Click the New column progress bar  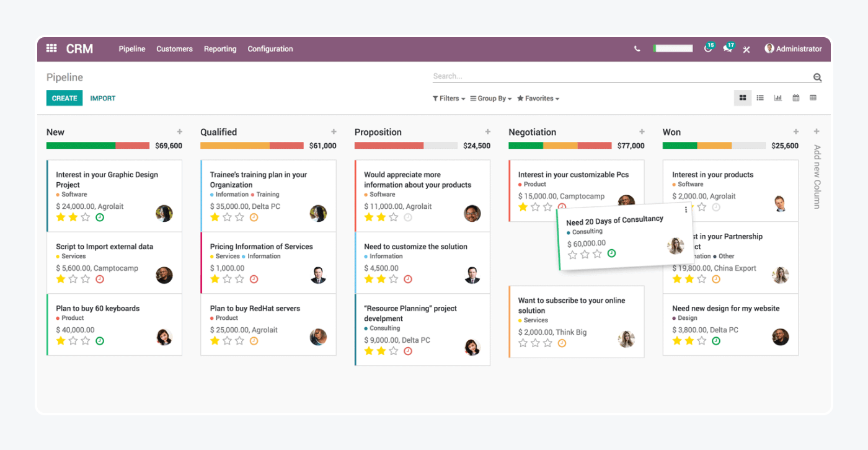pos(97,145)
